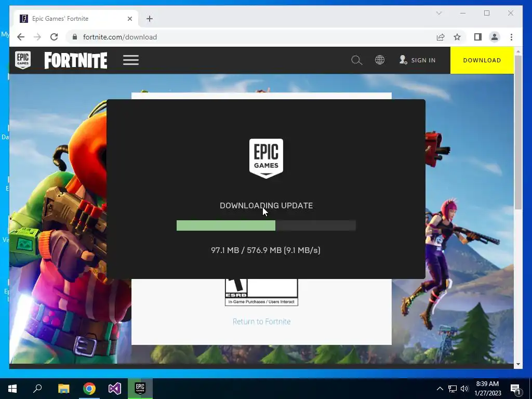Image resolution: width=532 pixels, height=399 pixels.
Task: Open the Windows Start menu
Action: point(12,389)
